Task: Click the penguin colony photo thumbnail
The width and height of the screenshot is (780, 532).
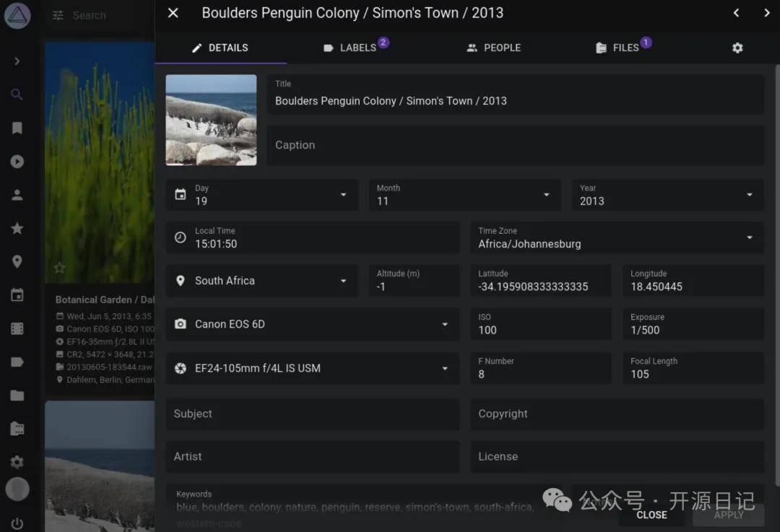Action: click(x=211, y=120)
